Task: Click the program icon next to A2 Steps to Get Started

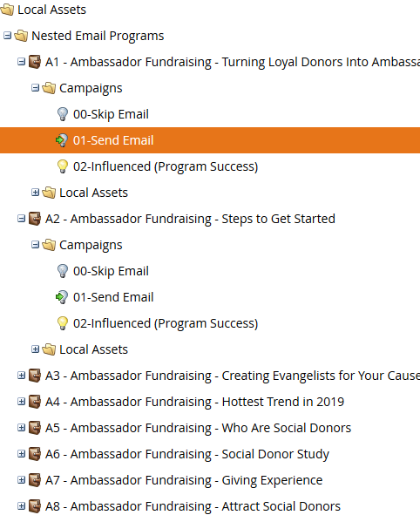Action: coord(35,219)
